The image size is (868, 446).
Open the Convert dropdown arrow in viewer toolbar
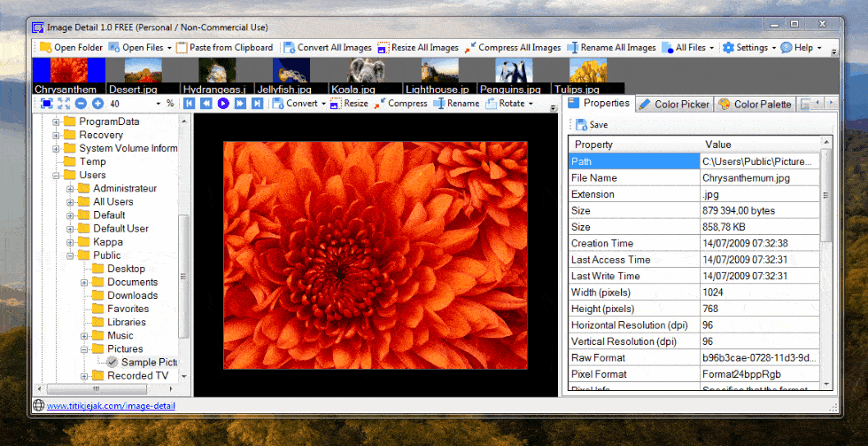[322, 104]
